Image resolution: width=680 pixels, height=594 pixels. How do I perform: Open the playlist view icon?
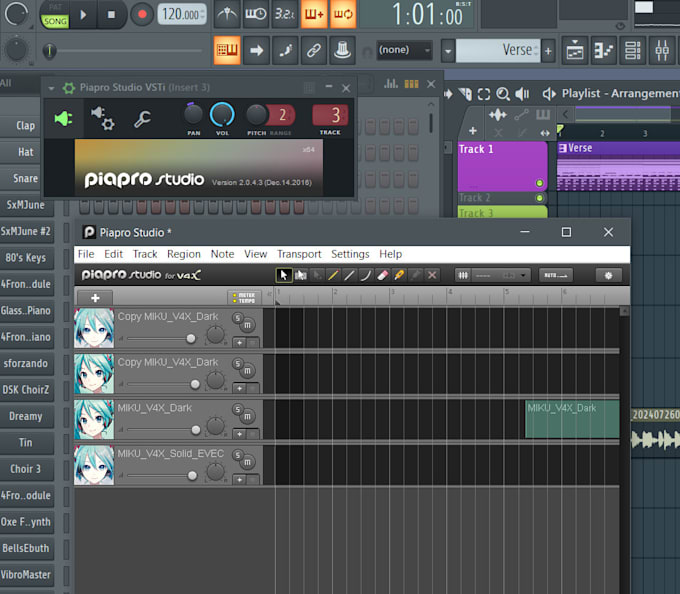coord(575,51)
